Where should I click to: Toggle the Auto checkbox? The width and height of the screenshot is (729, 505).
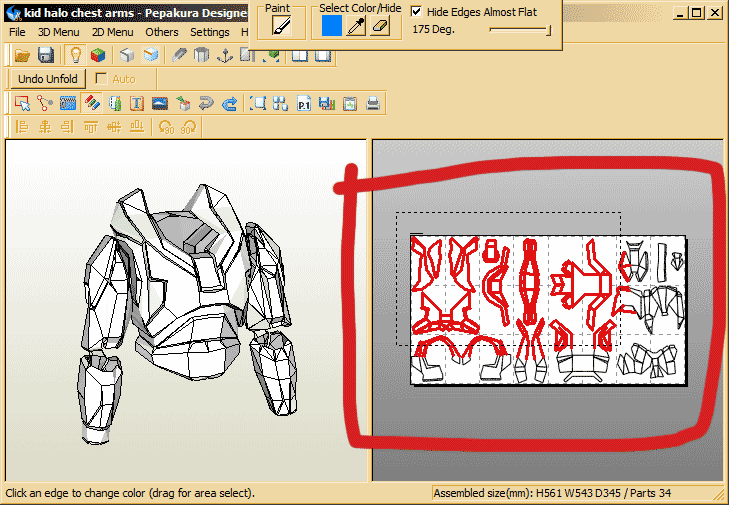coord(101,78)
